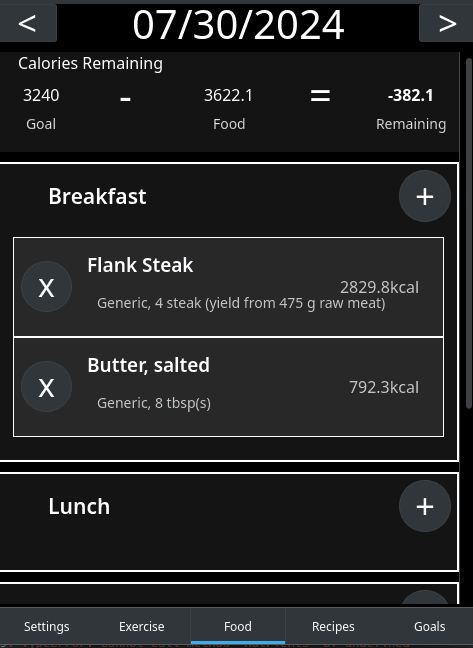Click the Breakfast section heading
The image size is (473, 648).
point(97,196)
